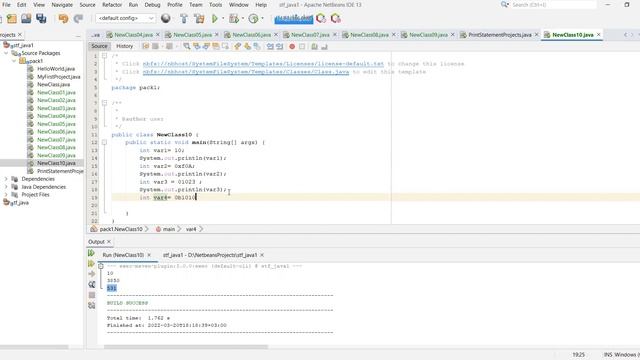The height and width of the screenshot is (360, 640).
Task: Open the Debug Project dropdown arrow
Action: (x=242, y=18)
